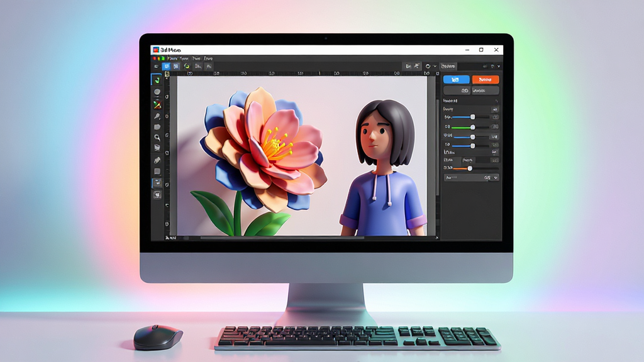The image size is (644, 362).
Task: Click the last gray icon in top-left toolbar group
Action: 209,66
